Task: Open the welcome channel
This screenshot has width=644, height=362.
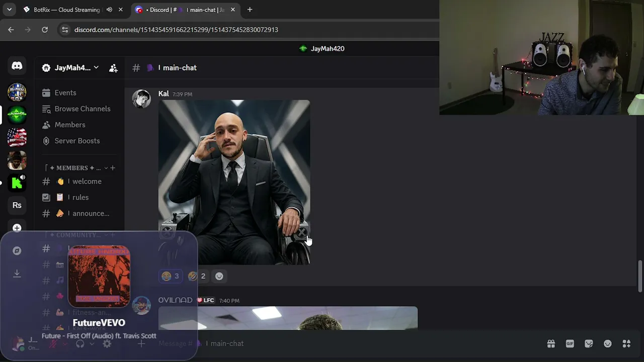Action: 79,182
